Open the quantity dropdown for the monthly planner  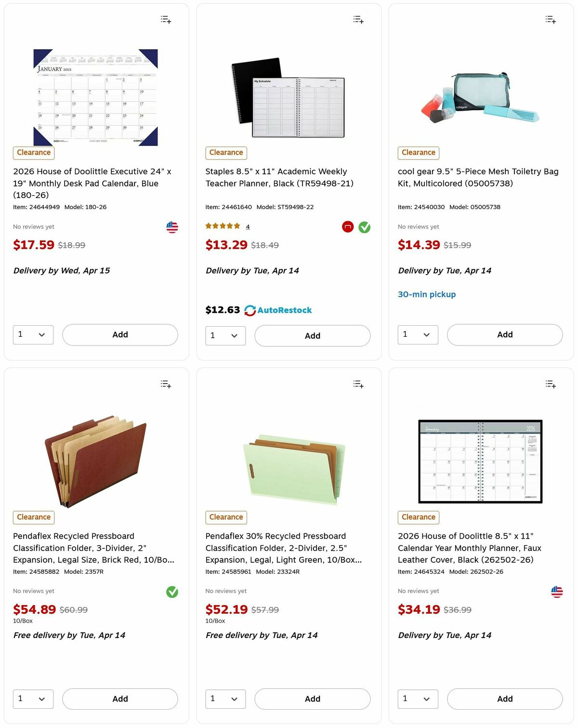click(x=418, y=699)
